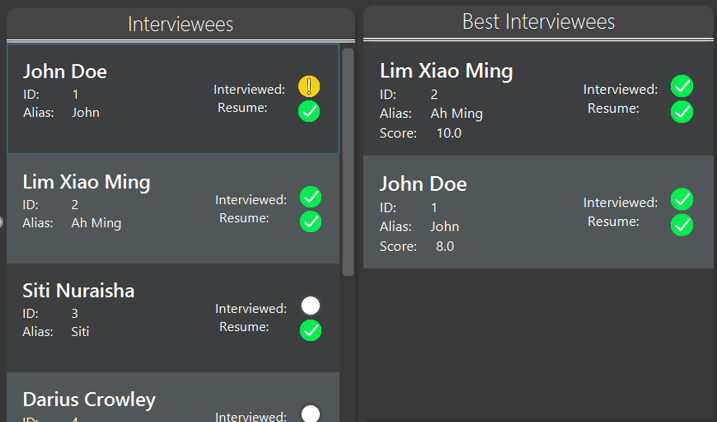Select the Darius Crowley interviewee card
This screenshot has width=717, height=422.
[173, 397]
